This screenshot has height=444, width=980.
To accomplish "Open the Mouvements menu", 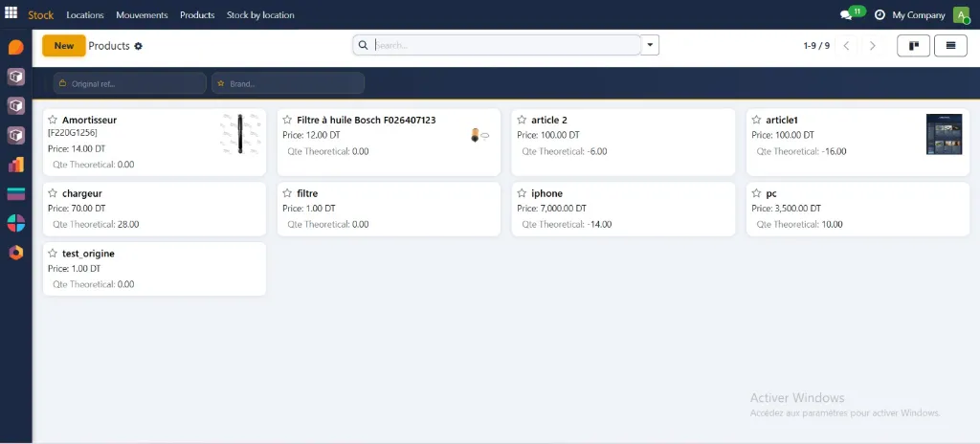I will pos(142,15).
